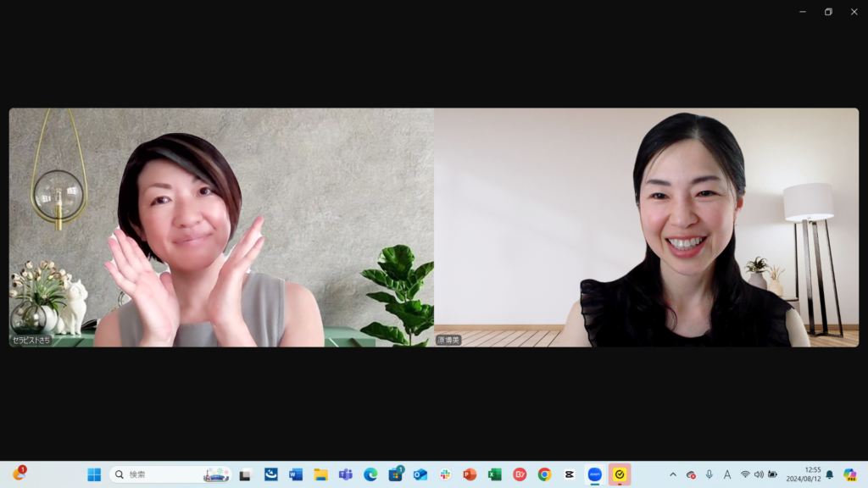868x488 pixels.
Task: Launch Microsoft Word from taskbar
Action: (x=296, y=474)
